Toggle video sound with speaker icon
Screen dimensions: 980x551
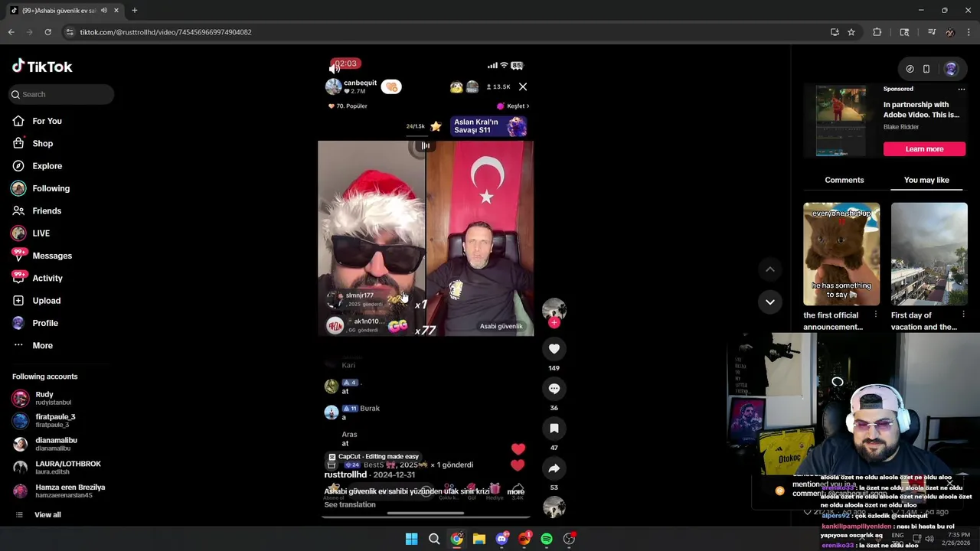click(335, 69)
